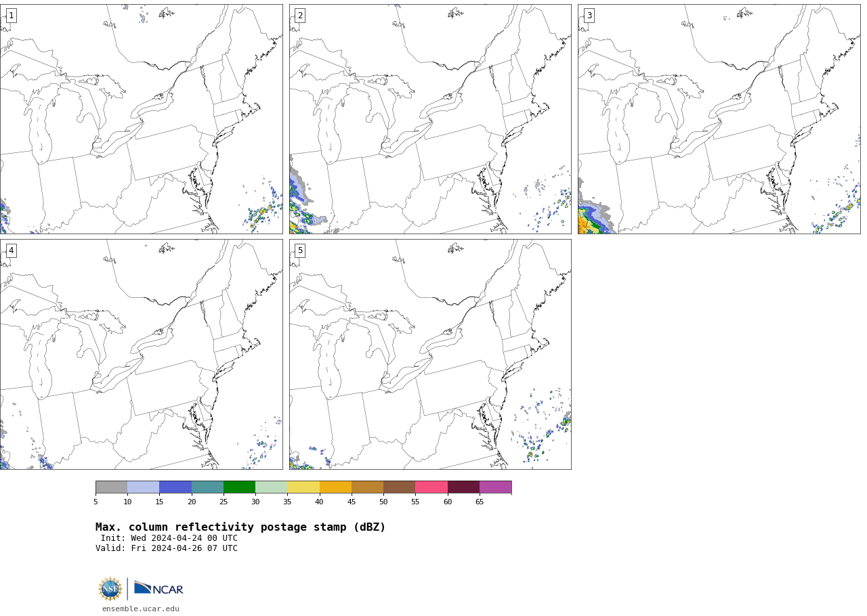Open ensemble member 2 map panel

tap(430, 119)
